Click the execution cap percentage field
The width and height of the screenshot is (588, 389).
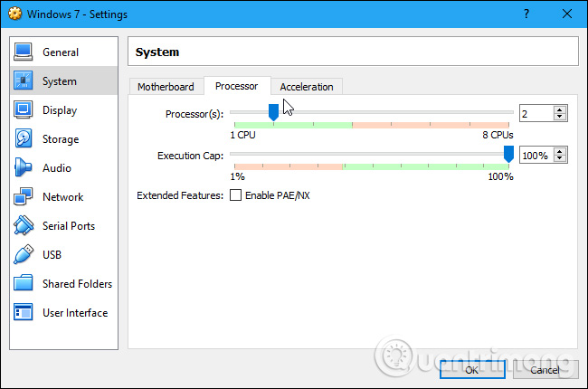536,155
